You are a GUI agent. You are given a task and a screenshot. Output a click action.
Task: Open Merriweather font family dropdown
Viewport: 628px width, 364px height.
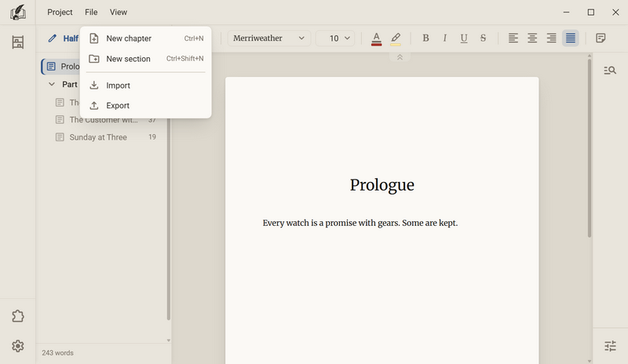[269, 38]
